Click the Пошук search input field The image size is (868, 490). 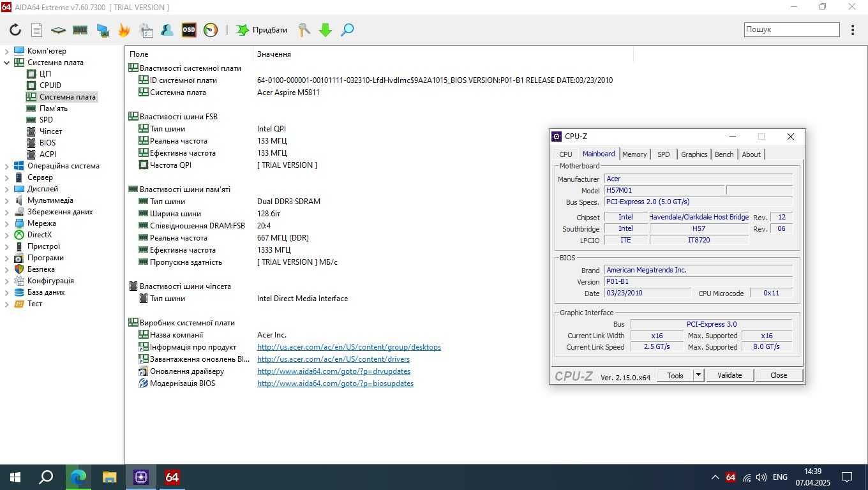point(791,29)
